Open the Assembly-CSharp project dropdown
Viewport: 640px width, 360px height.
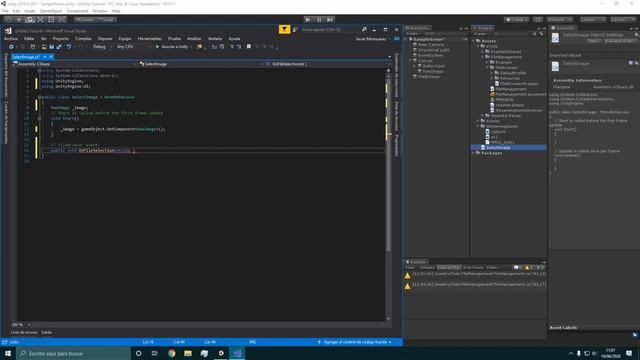pos(75,64)
